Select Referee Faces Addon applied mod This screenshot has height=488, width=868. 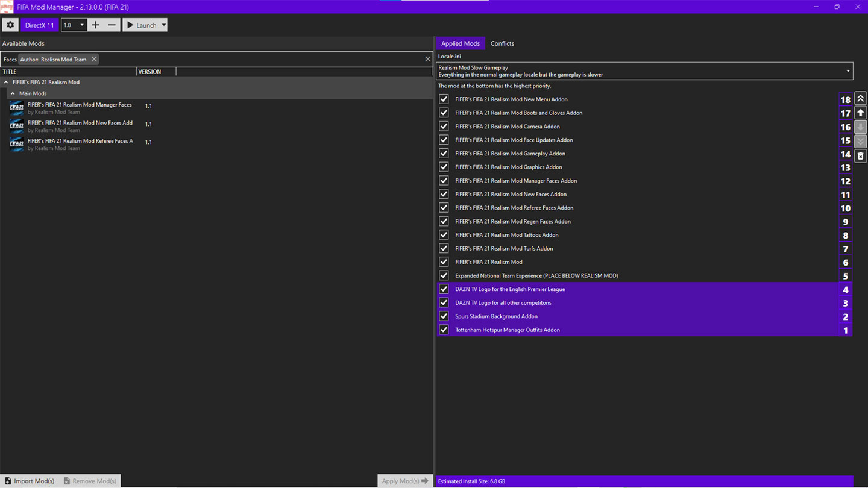tap(644, 207)
